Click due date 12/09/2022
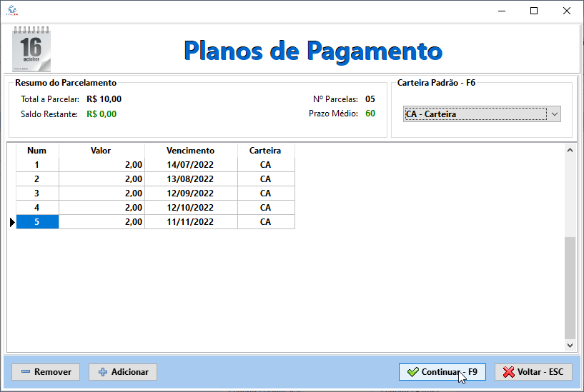 (x=191, y=194)
